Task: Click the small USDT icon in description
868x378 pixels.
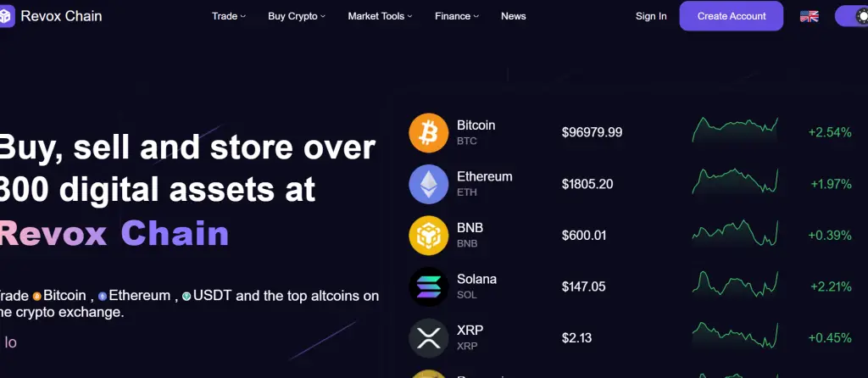Action: point(186,296)
